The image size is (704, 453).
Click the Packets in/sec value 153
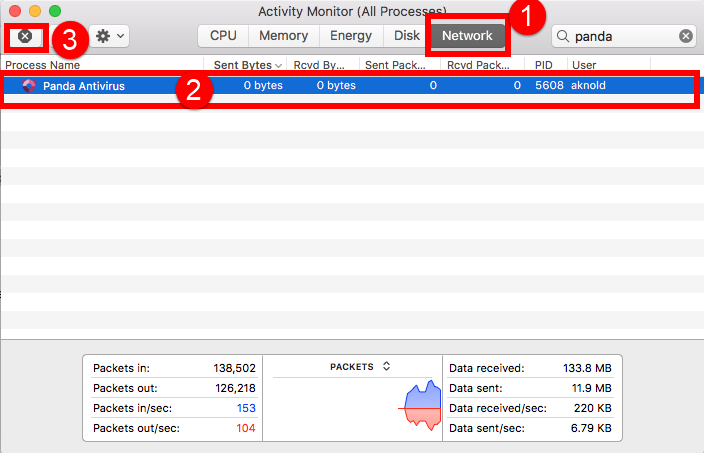[246, 408]
